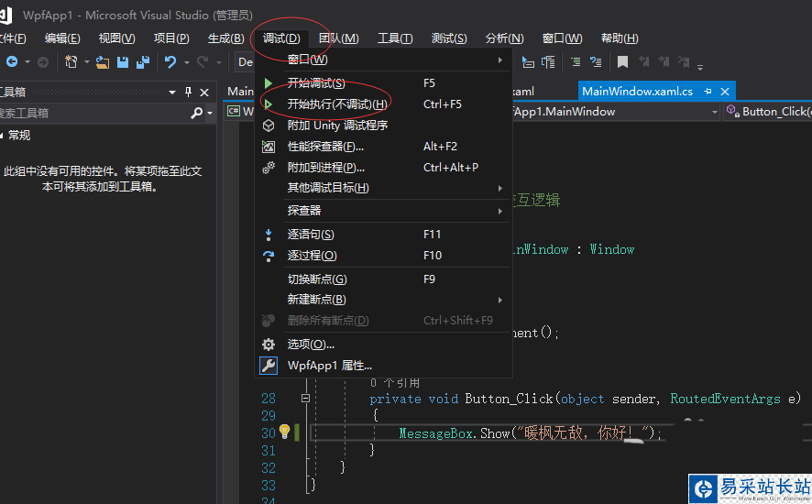Image resolution: width=812 pixels, height=504 pixels.
Task: Select 开始调试(S) from the menu
Action: pos(383,82)
